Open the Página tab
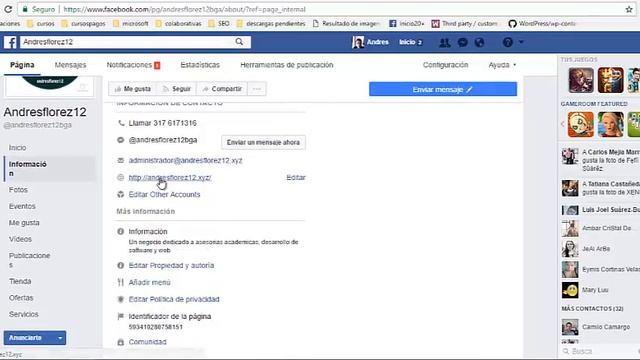This screenshot has width=640, height=360. [22, 65]
